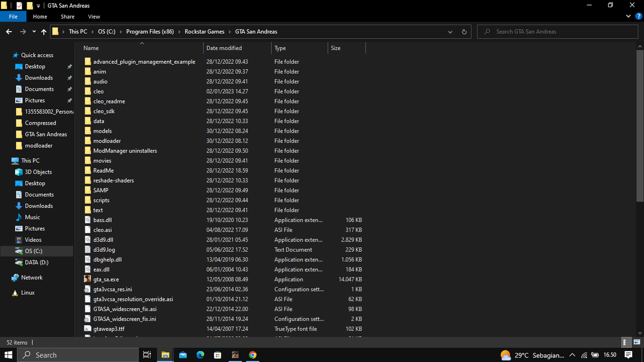The image size is (644, 362).
Task: Expand the chevron after Rockstar Games in the path
Action: point(230,32)
